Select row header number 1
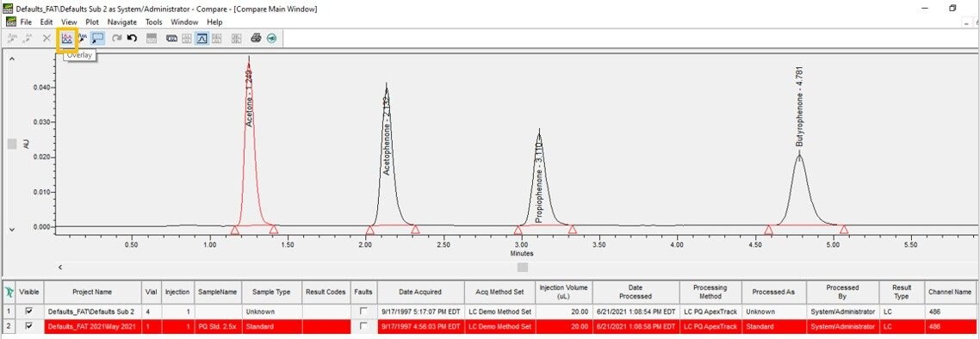The width and height of the screenshot is (980, 339). [9, 311]
